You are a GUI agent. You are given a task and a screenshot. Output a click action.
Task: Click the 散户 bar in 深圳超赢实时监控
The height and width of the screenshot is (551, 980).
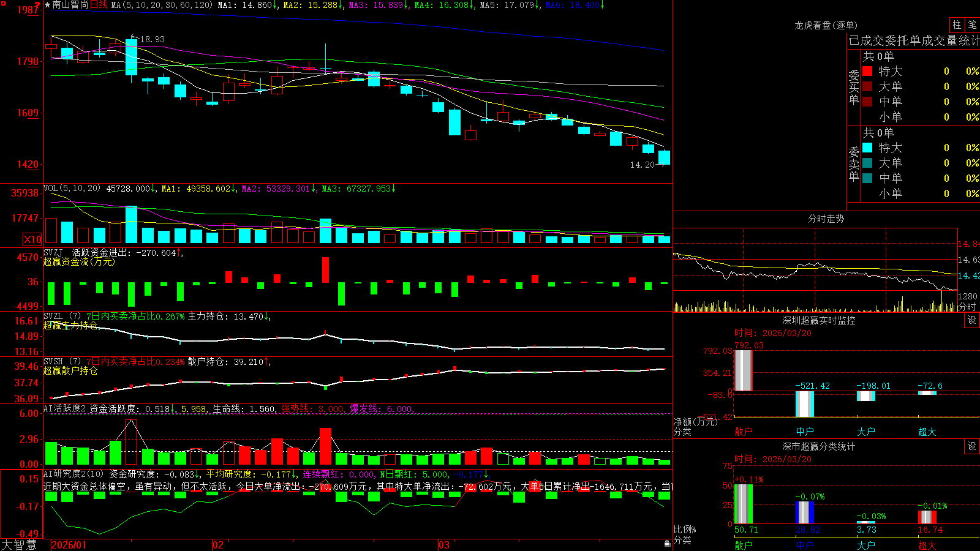point(743,370)
